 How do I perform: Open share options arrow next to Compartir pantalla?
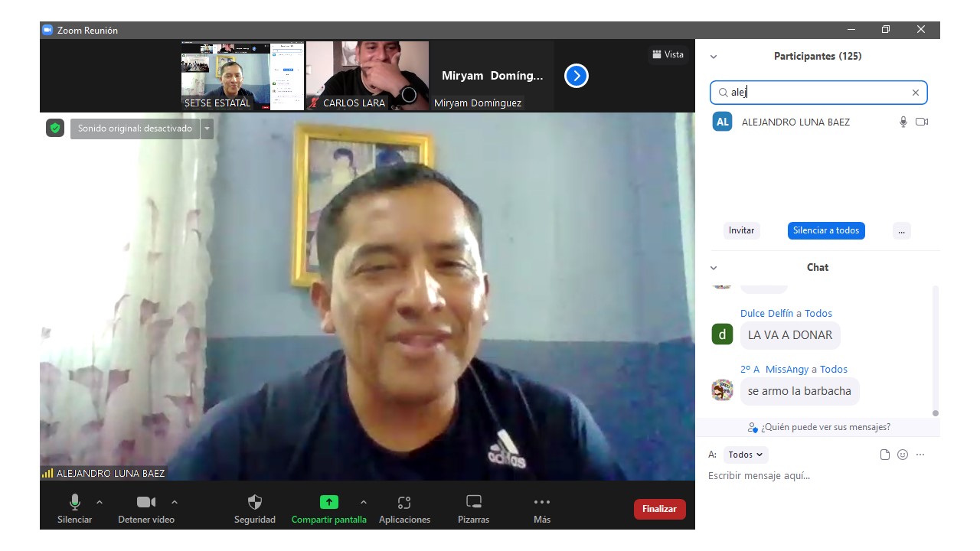(x=364, y=502)
